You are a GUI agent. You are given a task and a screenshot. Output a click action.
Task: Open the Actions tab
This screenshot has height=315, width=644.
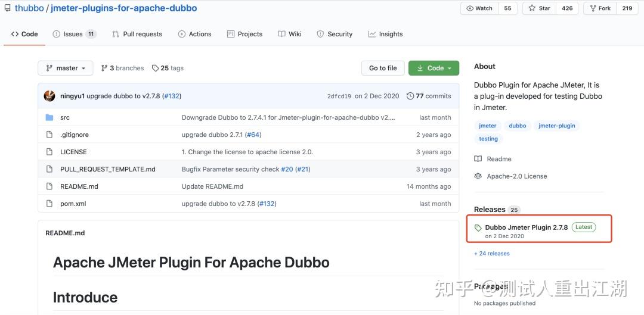tap(194, 34)
